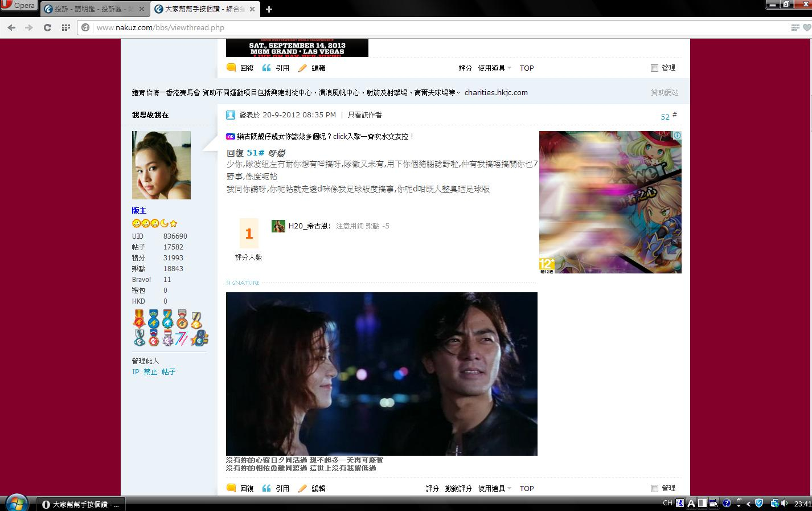Click the author profile icon beside post date
This screenshot has width=812, height=511.
coord(231,115)
